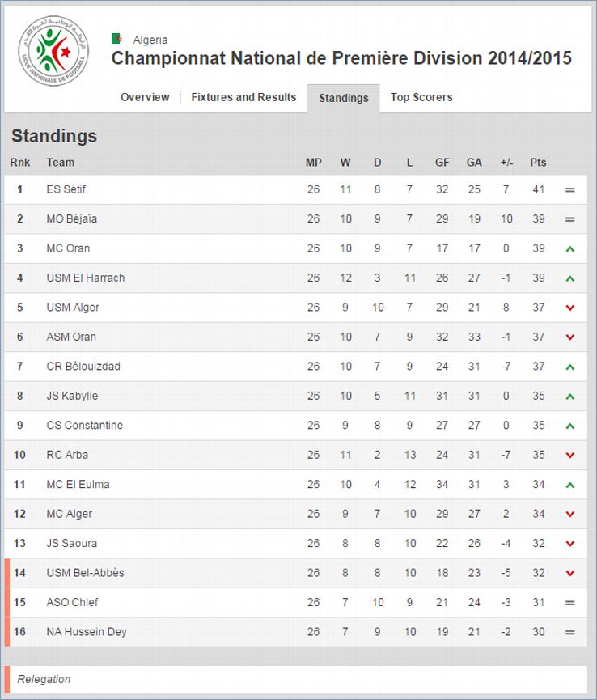Click the Algeria flag icon
The height and width of the screenshot is (700, 597).
[x=117, y=39]
